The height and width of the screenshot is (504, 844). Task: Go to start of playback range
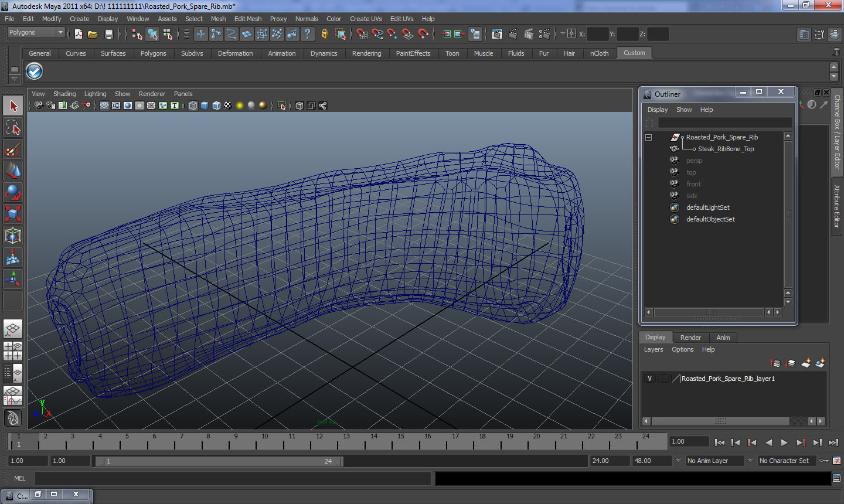720,442
